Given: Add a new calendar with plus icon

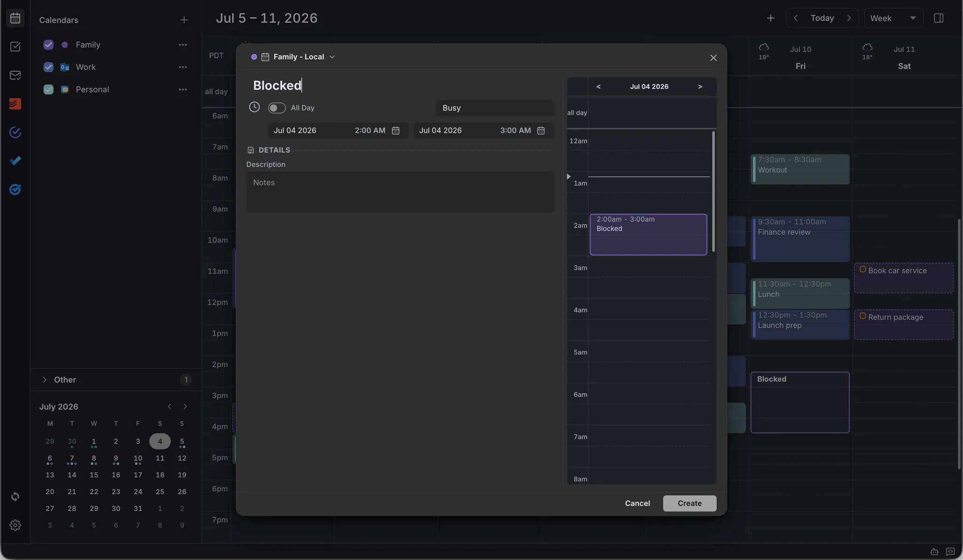Looking at the screenshot, I should (184, 20).
